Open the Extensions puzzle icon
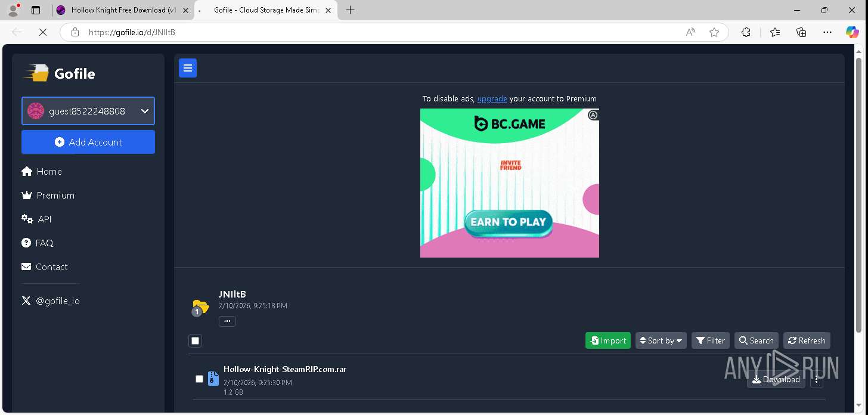Image resolution: width=868 pixels, height=415 pixels. (x=746, y=32)
